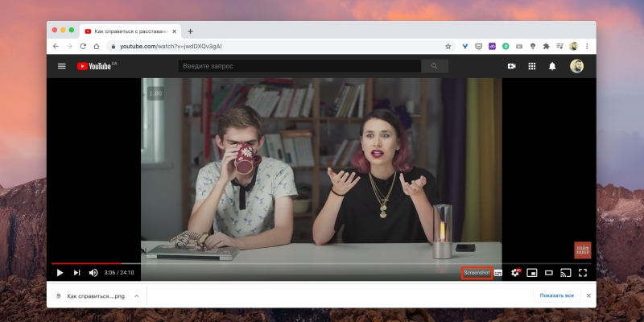Mute the video volume
644x322 pixels.
click(x=93, y=273)
